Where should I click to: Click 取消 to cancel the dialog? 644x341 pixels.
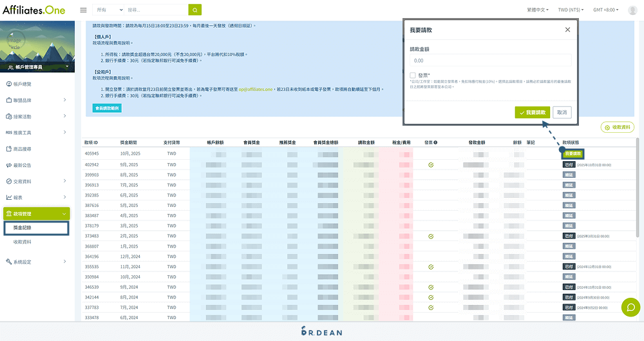(562, 112)
